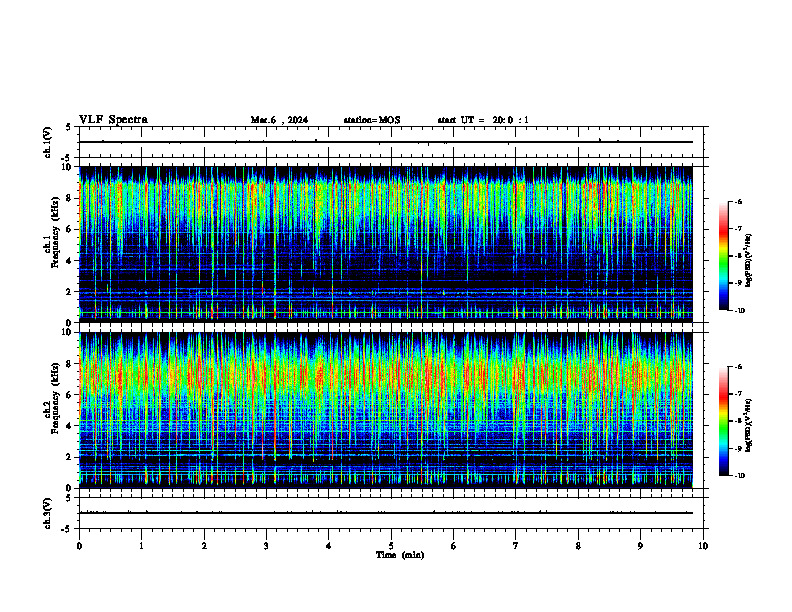The image size is (792, 612).
Task: Click the time axis tick label "9"
Action: coord(640,546)
